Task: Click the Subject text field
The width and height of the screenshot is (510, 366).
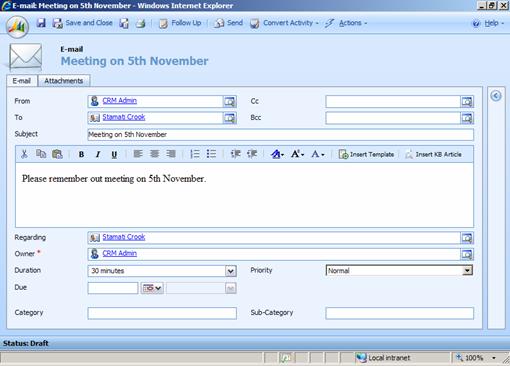Action: [x=280, y=135]
